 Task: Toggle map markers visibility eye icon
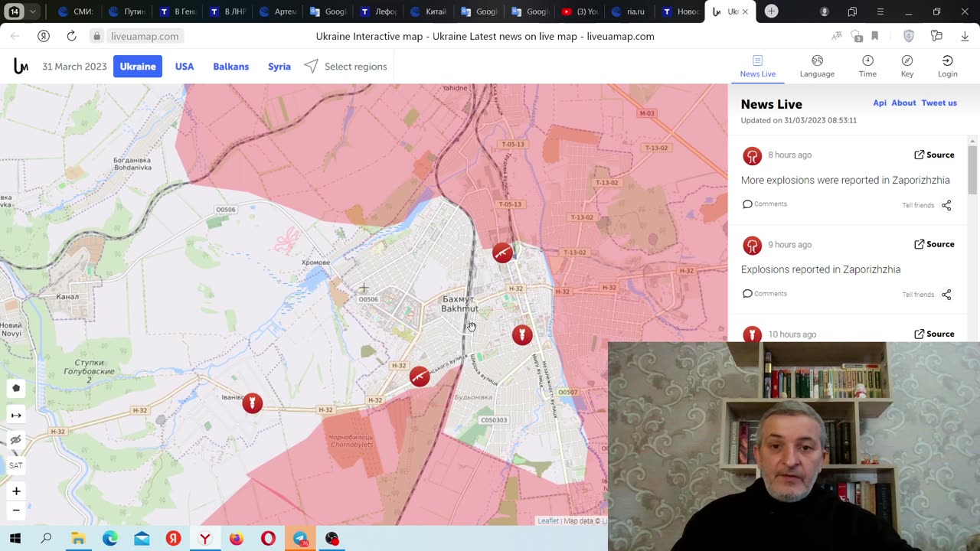(16, 440)
